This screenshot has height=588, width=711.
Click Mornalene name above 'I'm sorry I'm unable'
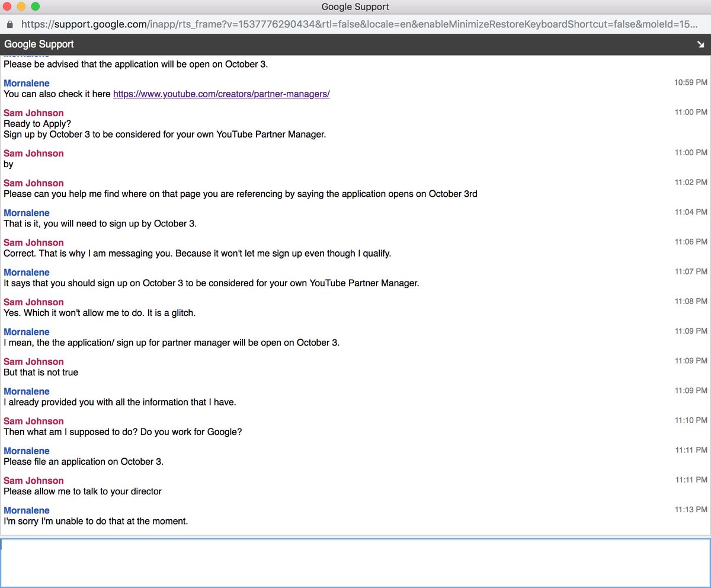point(27,510)
